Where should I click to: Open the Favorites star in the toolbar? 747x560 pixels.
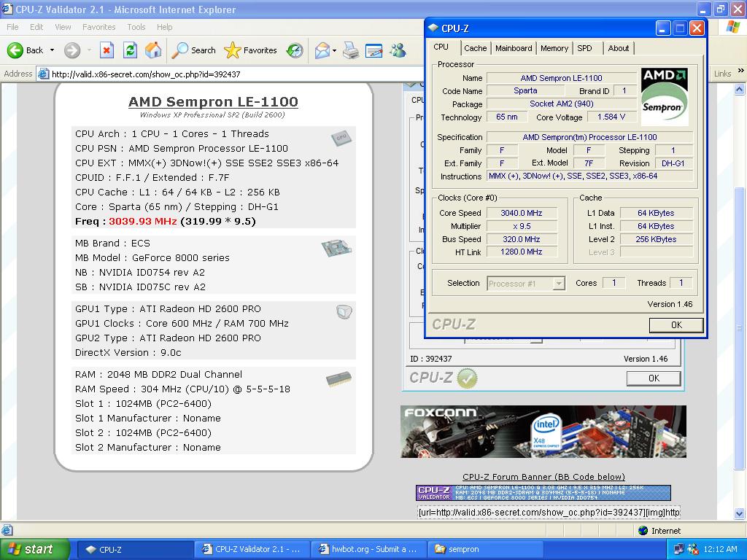click(251, 50)
